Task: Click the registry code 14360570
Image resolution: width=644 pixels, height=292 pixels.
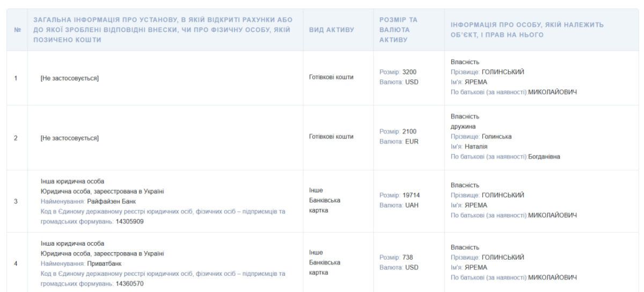Action: [x=130, y=283]
